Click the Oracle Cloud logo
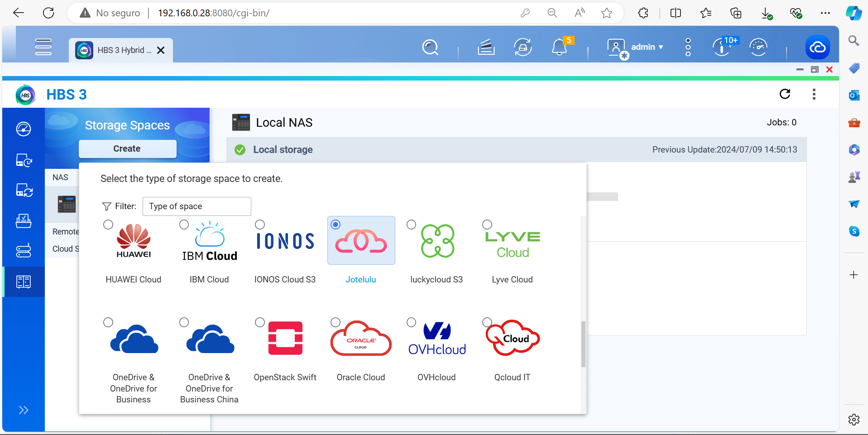 [x=361, y=339]
